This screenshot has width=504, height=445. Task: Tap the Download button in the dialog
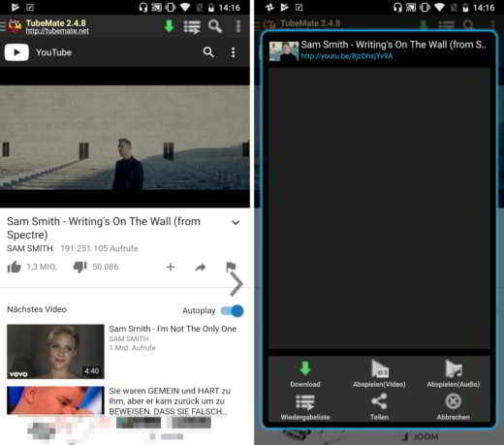tap(305, 374)
